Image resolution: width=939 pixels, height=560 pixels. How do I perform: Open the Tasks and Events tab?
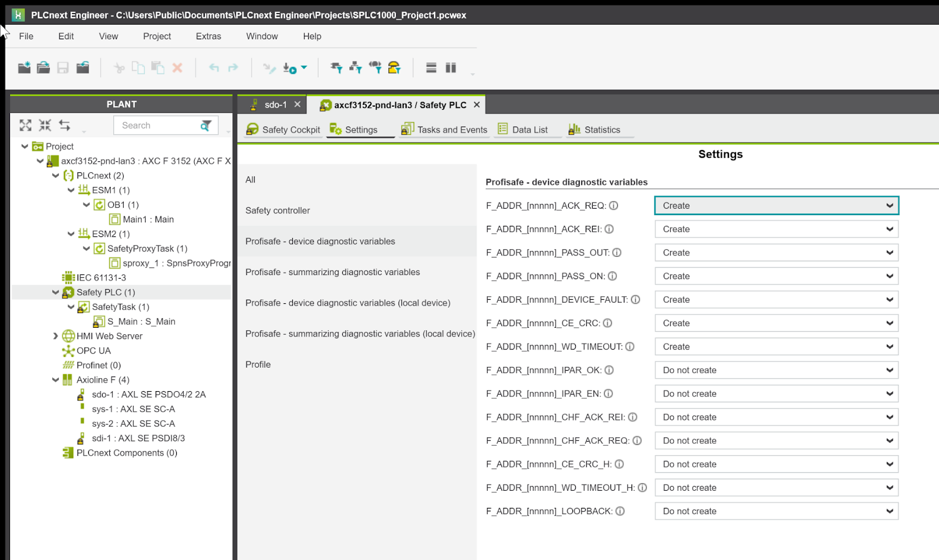(x=445, y=130)
